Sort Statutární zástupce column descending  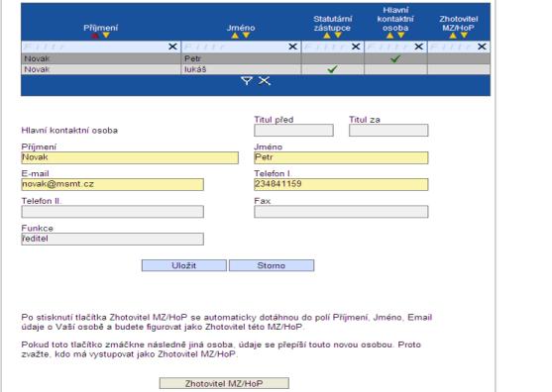[338, 36]
